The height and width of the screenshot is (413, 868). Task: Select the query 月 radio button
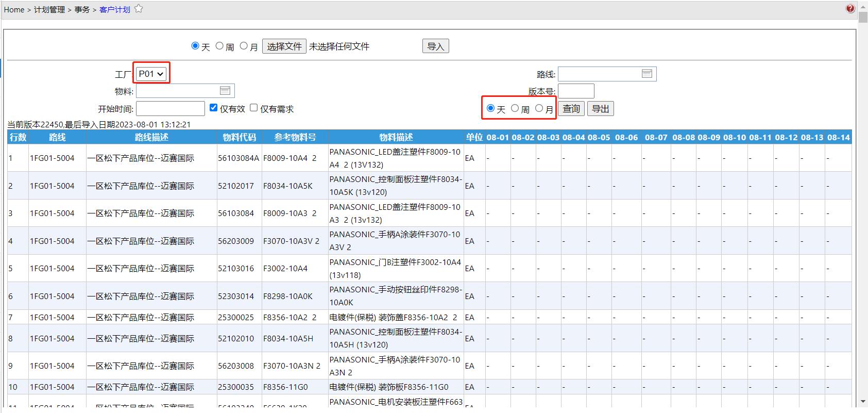point(539,108)
